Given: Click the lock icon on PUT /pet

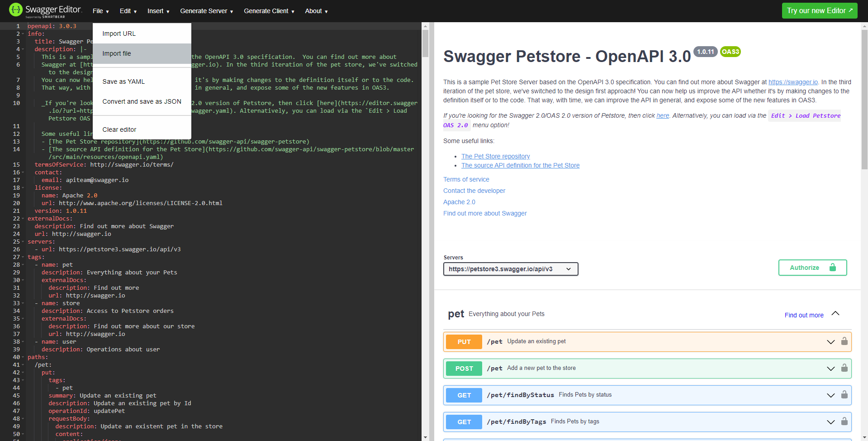Looking at the screenshot, I should (844, 341).
